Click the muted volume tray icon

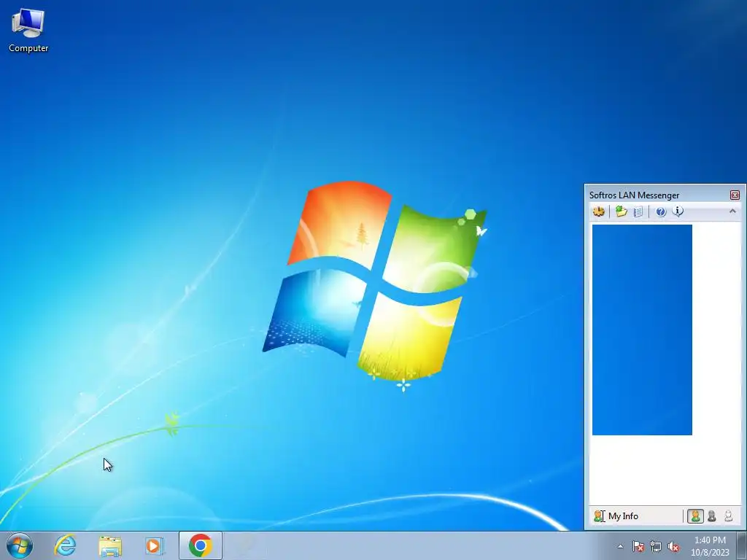673,546
